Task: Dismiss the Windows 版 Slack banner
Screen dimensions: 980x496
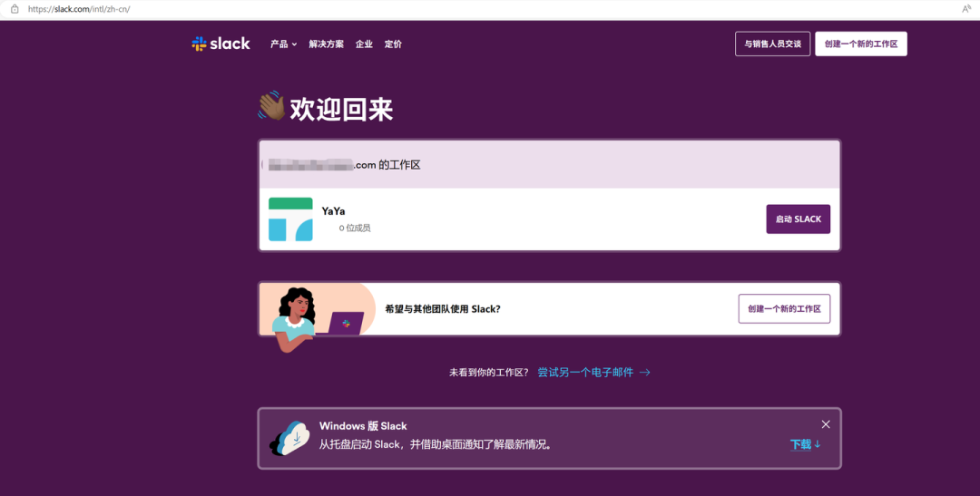Action: 826,424
